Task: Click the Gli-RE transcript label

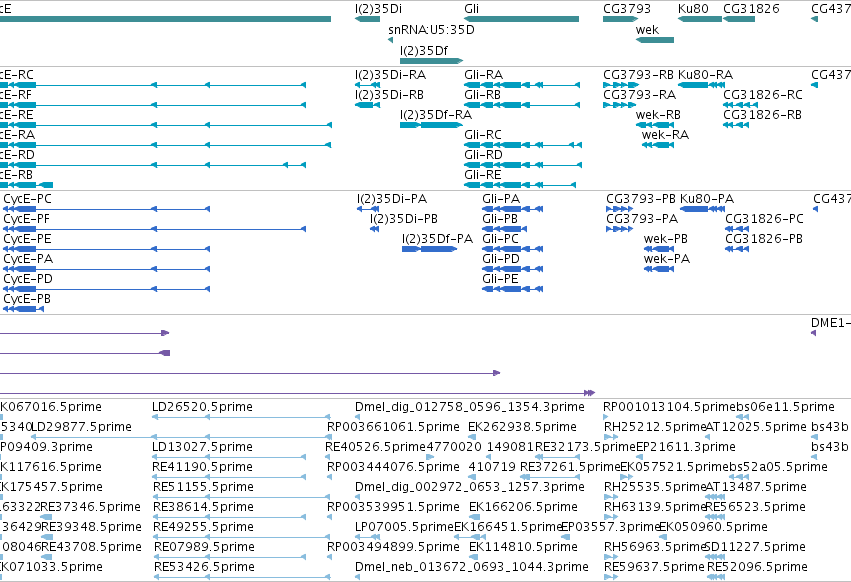Action: pyautogui.click(x=482, y=174)
